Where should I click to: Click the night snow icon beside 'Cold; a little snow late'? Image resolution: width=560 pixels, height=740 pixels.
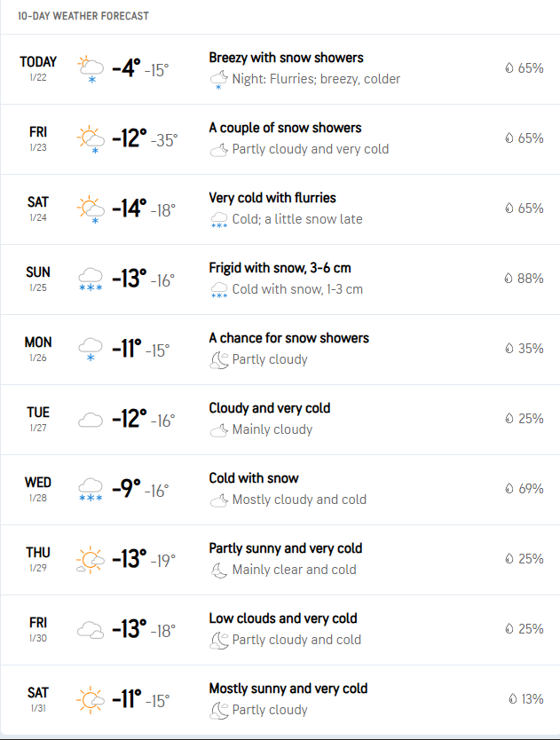point(218,220)
